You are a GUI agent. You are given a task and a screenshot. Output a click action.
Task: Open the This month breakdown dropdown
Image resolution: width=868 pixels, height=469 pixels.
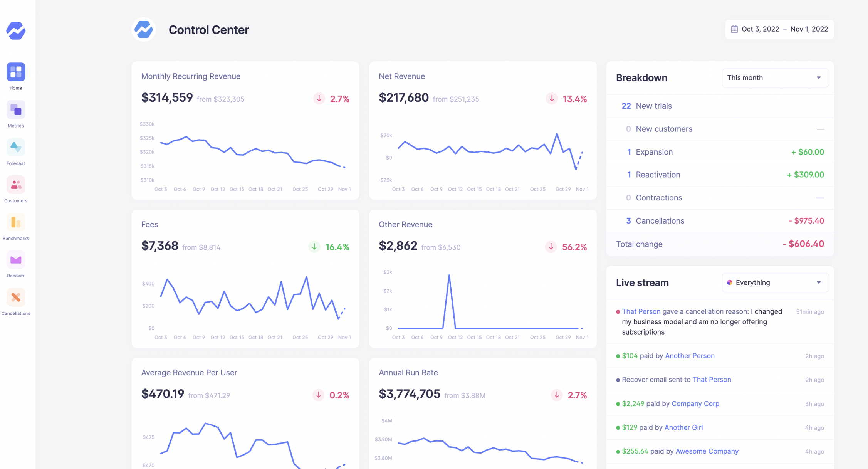[x=775, y=77]
